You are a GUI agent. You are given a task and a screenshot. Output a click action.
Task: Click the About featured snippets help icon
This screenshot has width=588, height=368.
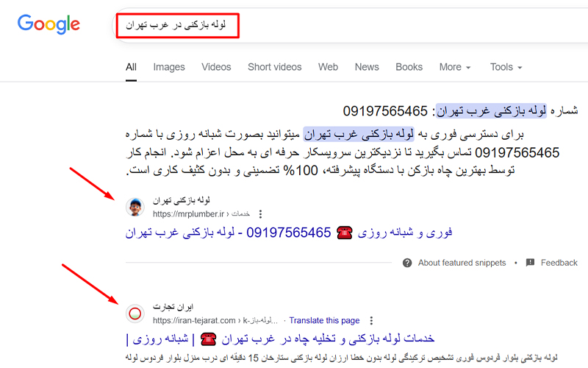407,263
